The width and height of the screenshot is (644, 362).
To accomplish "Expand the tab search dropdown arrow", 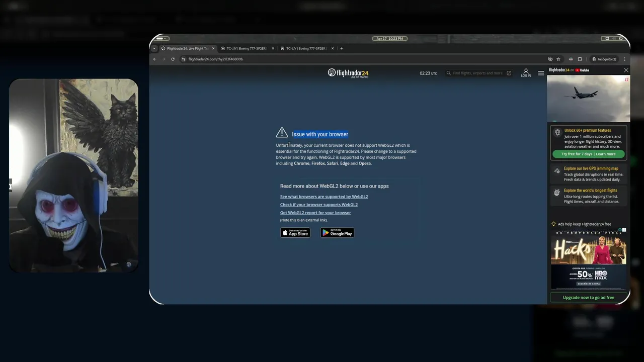I will tap(154, 48).
